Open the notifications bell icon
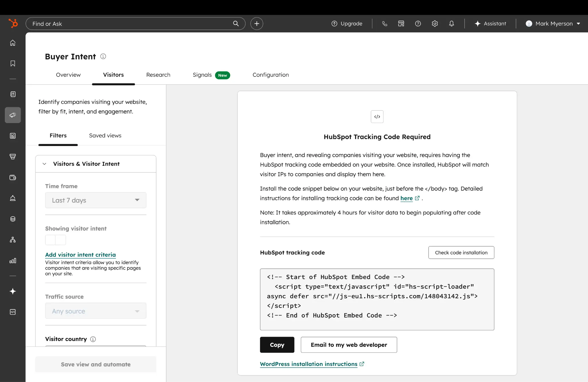This screenshot has height=382, width=588. click(x=451, y=24)
